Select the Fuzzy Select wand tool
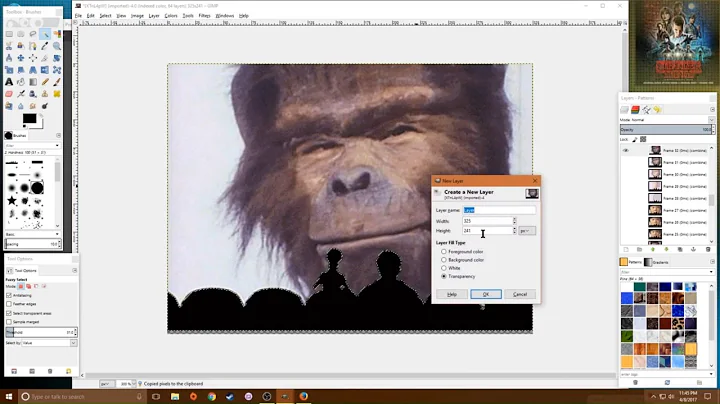The image size is (720, 404). (45, 34)
